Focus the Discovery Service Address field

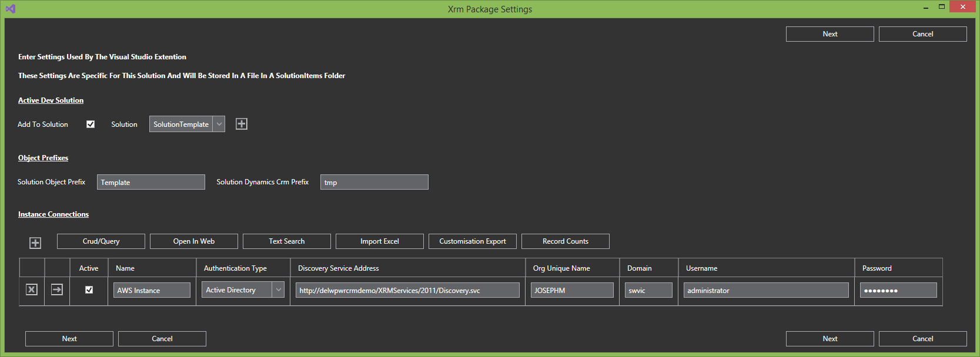(407, 290)
